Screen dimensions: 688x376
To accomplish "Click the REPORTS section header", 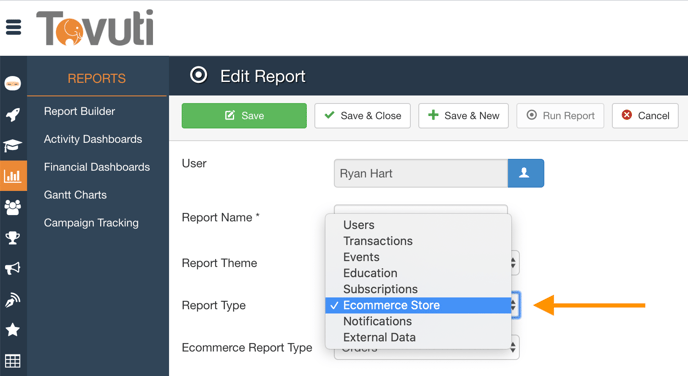I will [x=97, y=78].
